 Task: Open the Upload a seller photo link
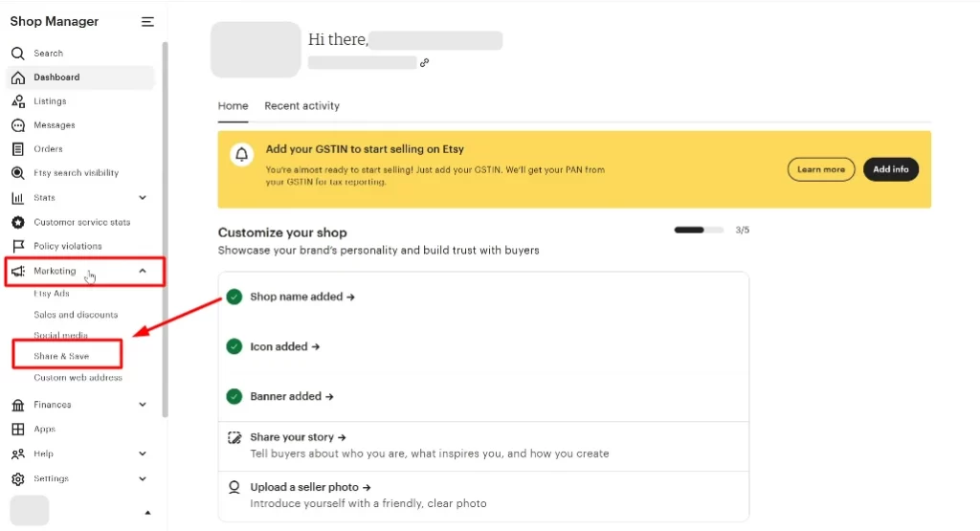click(311, 487)
